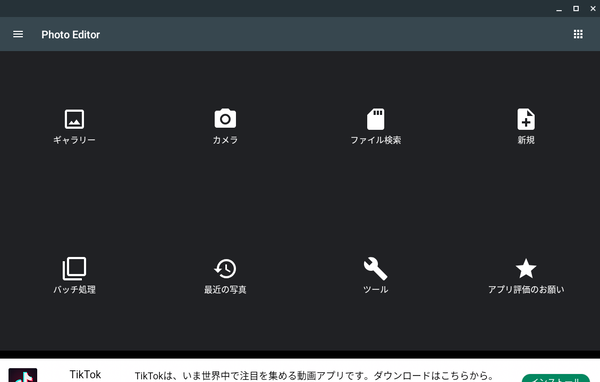600x382 pixels.
Task: Open the hamburger navigation menu
Action: pyautogui.click(x=18, y=34)
